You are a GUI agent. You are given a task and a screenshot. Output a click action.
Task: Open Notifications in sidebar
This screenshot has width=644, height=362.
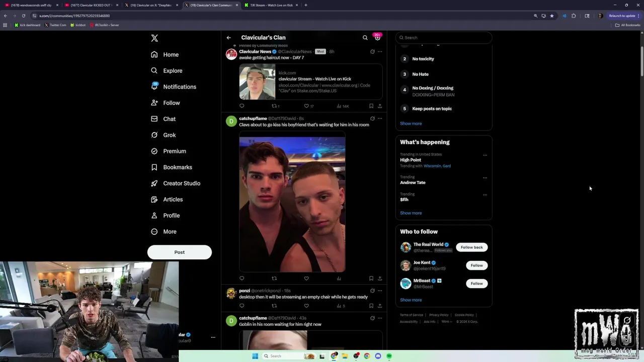[174, 86]
